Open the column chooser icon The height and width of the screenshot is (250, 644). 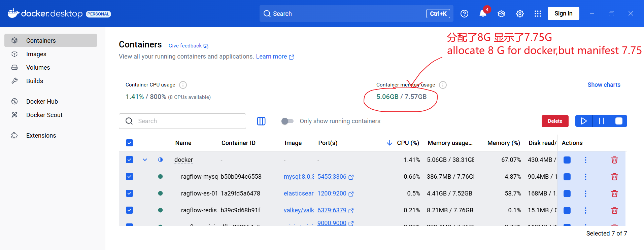[x=261, y=121]
